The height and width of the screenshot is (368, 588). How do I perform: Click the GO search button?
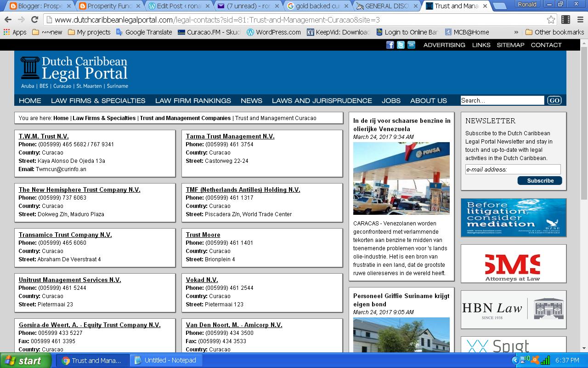(x=554, y=100)
